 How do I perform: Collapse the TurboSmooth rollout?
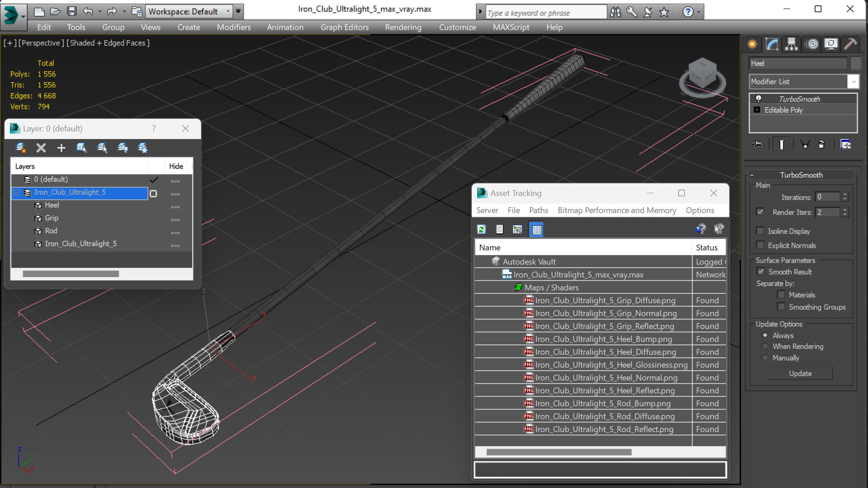(752, 175)
